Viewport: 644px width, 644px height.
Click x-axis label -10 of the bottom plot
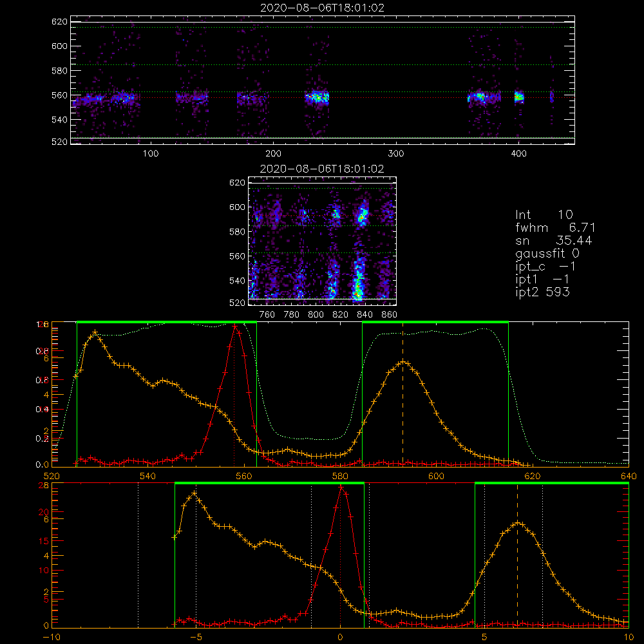tap(52, 638)
